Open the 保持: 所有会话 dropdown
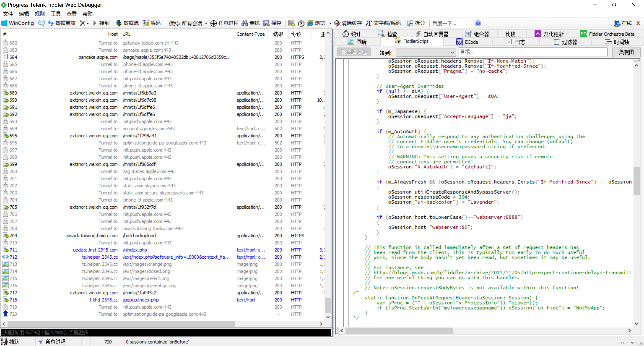Screen dimensions: 644x346 click(188, 23)
